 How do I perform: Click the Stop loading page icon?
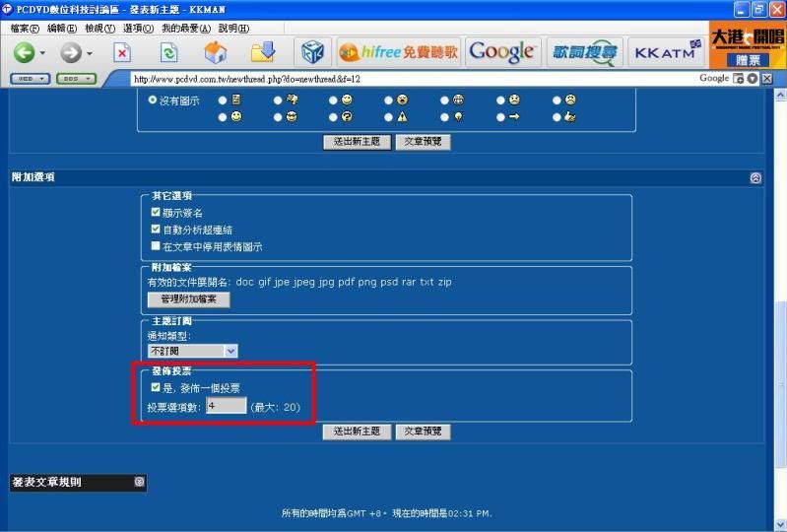[121, 53]
